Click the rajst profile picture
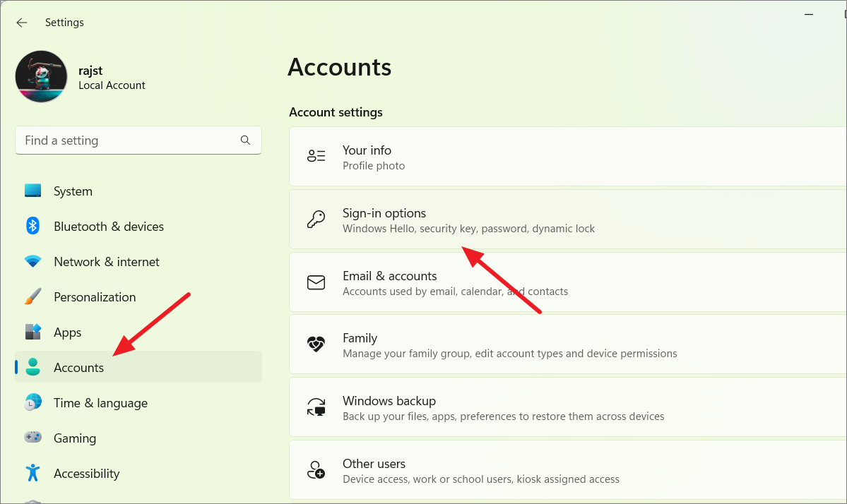 pos(41,76)
